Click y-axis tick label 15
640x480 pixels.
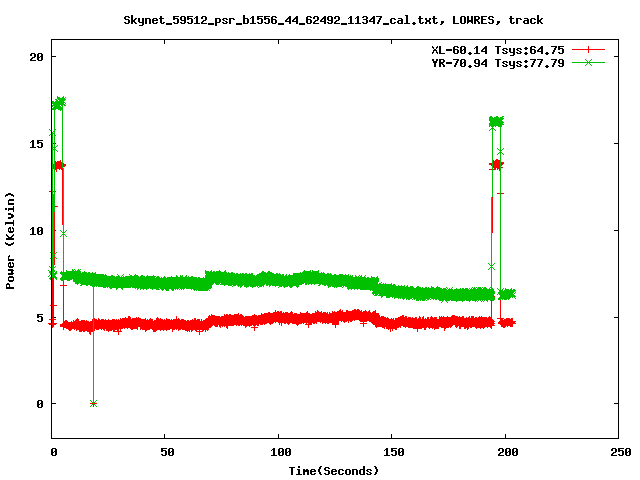tap(36, 144)
